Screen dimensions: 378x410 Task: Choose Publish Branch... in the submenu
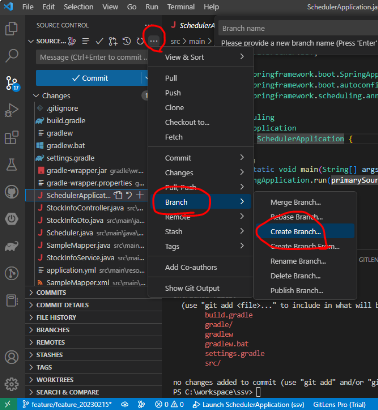click(305, 290)
